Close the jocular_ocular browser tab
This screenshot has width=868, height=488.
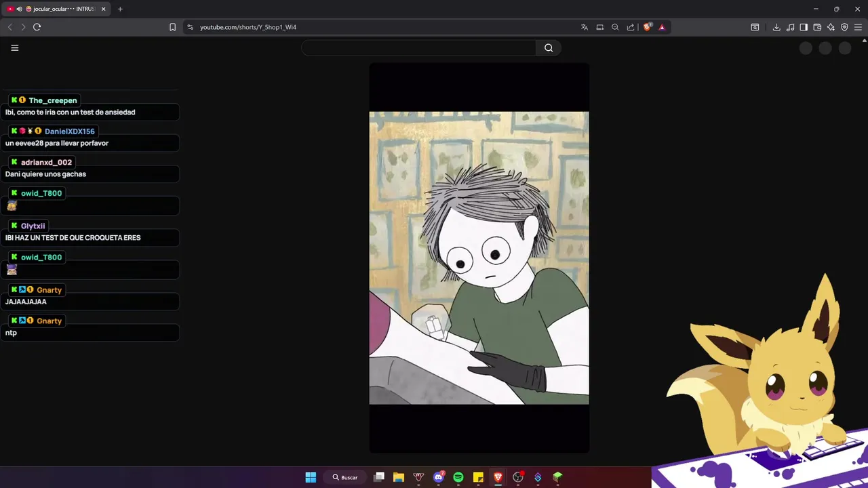point(103,9)
